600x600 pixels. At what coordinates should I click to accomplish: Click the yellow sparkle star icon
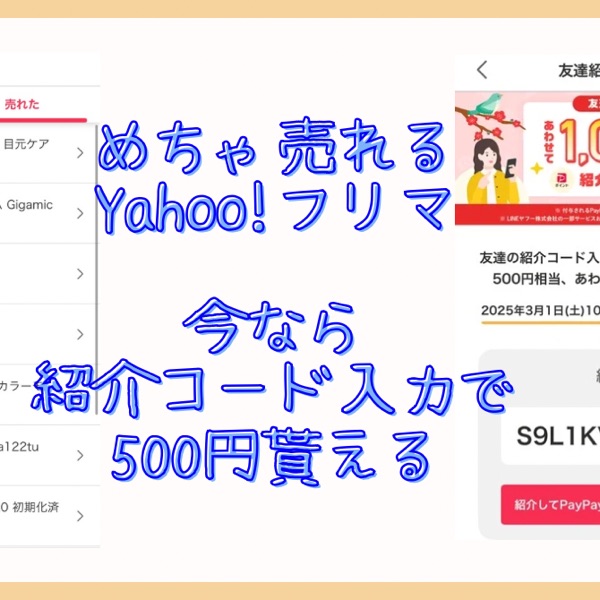[x=537, y=168]
